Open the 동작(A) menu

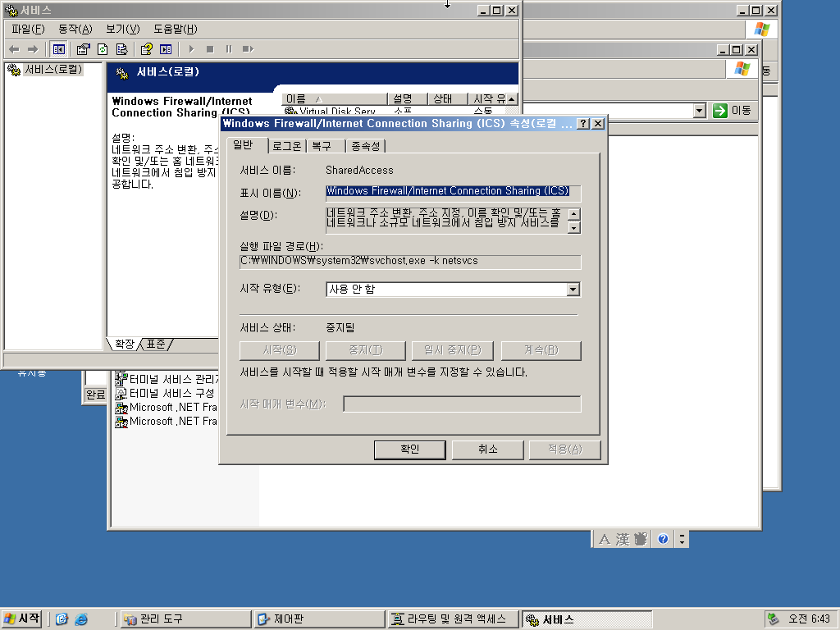[75, 29]
